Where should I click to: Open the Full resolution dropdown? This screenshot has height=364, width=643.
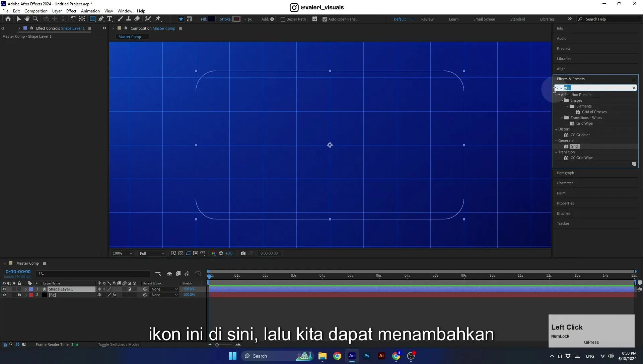click(152, 253)
